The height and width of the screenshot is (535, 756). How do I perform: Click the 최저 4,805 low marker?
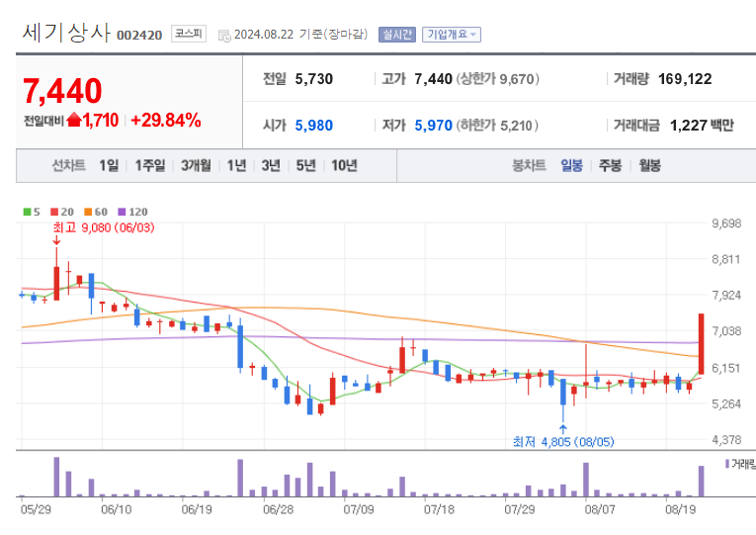[562, 441]
